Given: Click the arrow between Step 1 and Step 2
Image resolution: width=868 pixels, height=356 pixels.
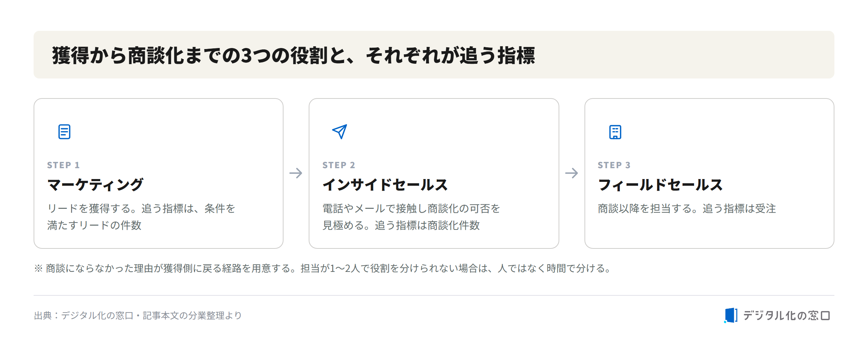Looking at the screenshot, I should (296, 173).
